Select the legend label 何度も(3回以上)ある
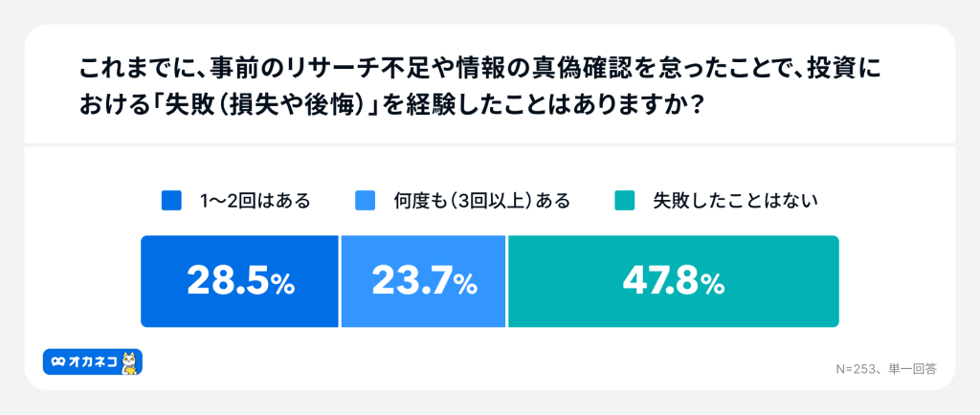The image size is (980, 415). pos(481,201)
